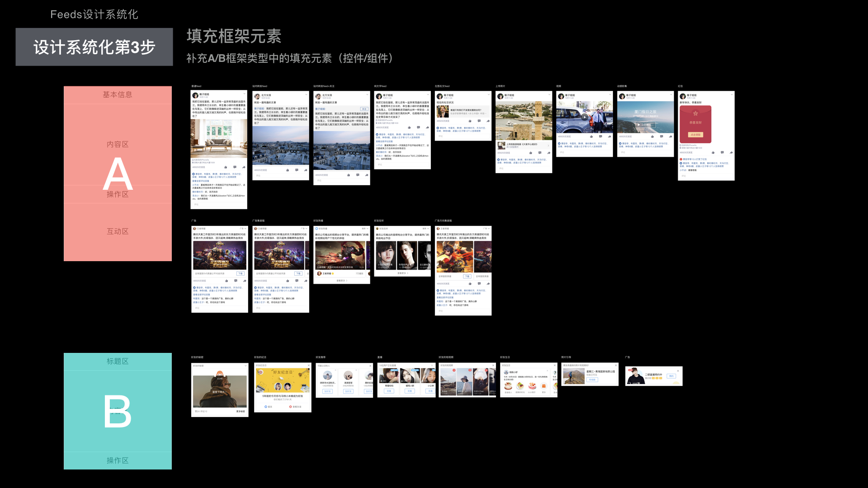The image size is (868, 488).
Task: Open 查看更多 link in 好友热播 card
Action: coord(341,281)
